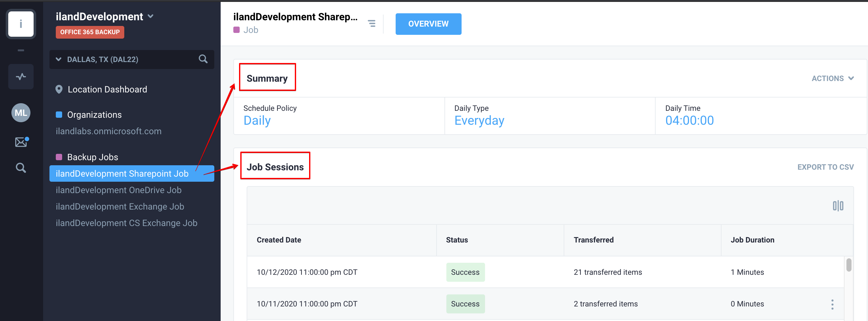Click the iland logo icon
The width and height of the screenshot is (868, 321).
point(21,24)
